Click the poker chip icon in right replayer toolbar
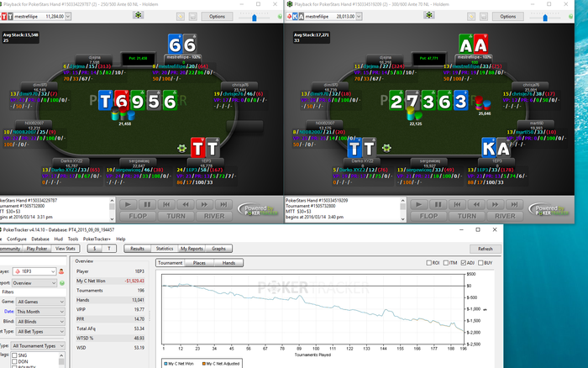 click(x=429, y=15)
